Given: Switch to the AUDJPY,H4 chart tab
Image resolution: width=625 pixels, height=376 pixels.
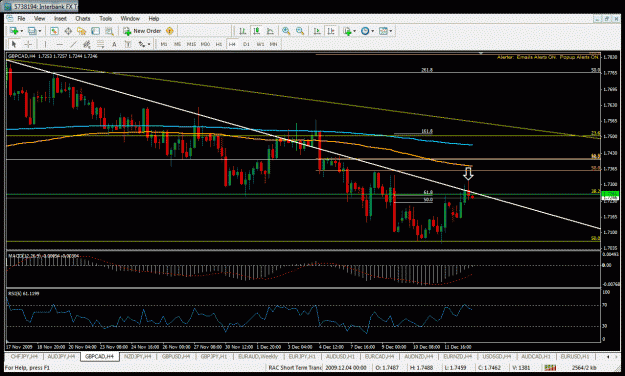Looking at the screenshot, I should 61,356.
